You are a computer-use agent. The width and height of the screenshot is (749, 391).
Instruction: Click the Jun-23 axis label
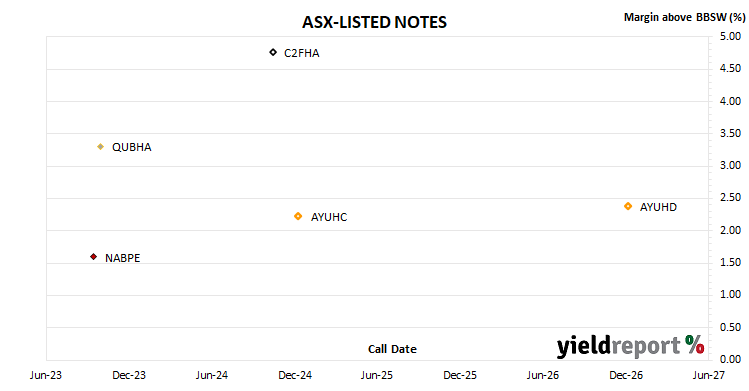point(46,375)
